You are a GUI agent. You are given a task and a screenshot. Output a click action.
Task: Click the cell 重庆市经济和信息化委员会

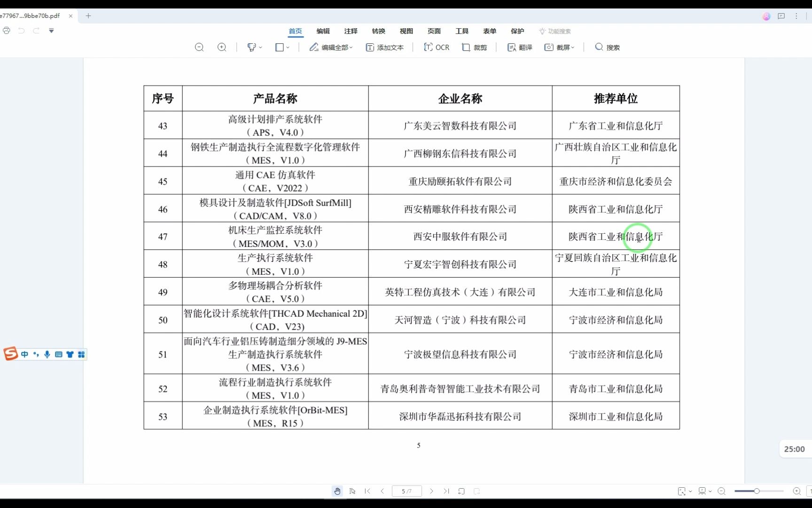click(616, 182)
